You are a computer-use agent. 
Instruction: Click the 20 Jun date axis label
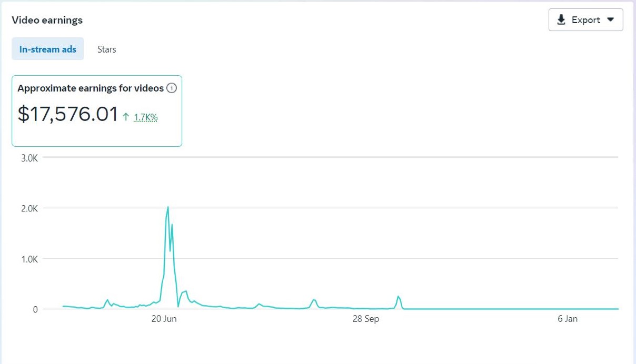164,319
